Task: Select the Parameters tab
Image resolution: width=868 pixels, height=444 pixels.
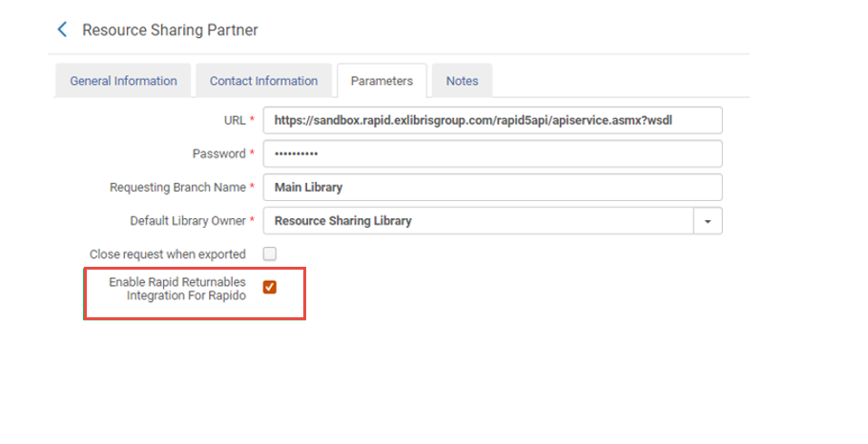Action: [x=382, y=81]
